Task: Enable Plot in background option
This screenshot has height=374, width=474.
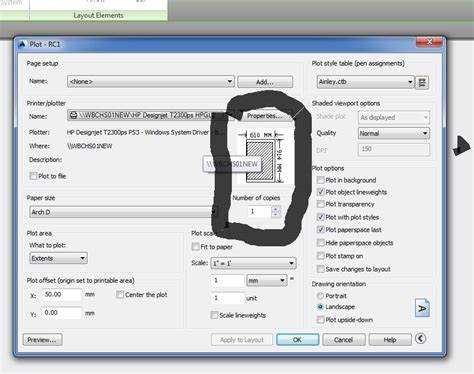Action: [320, 180]
